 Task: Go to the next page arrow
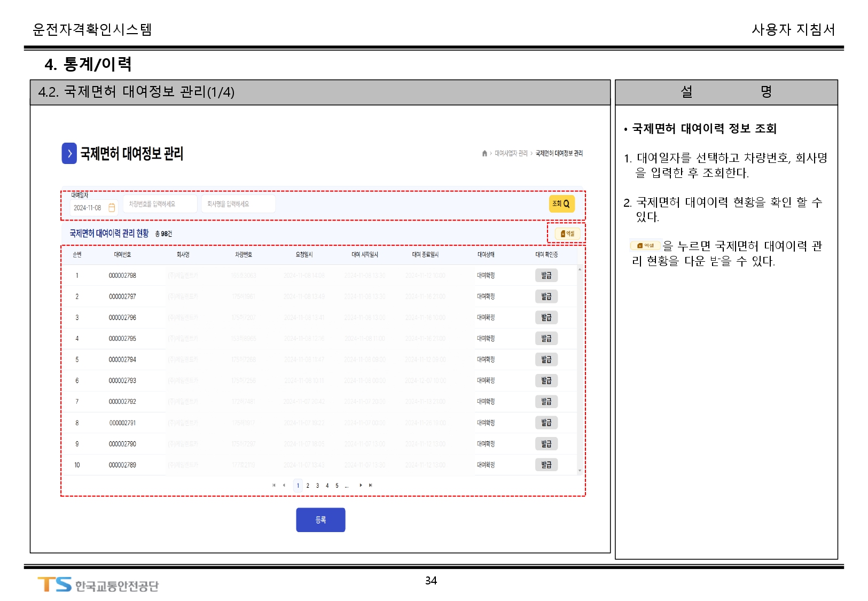[x=361, y=486]
